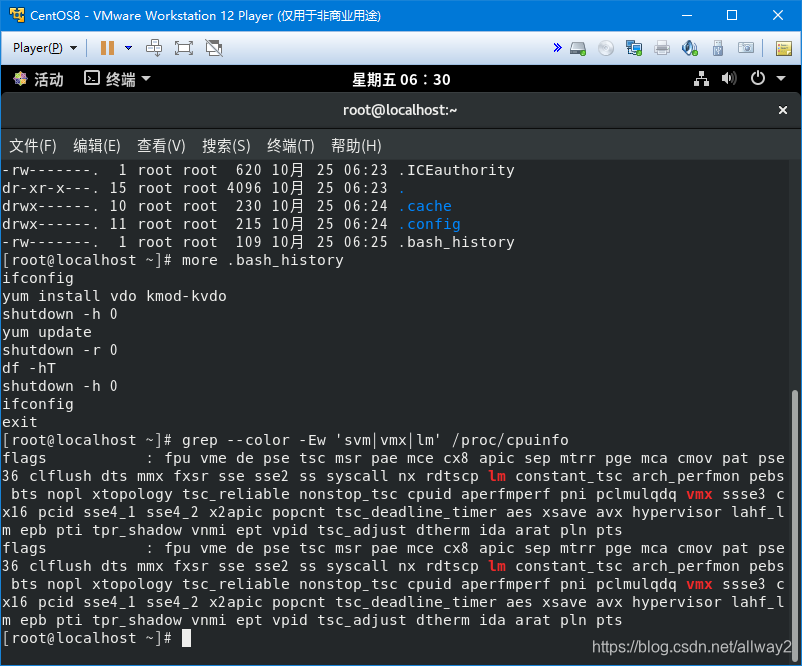Send Ctrl+Alt+Del to the VM
Viewport: 802px width, 666px height.
[x=154, y=48]
